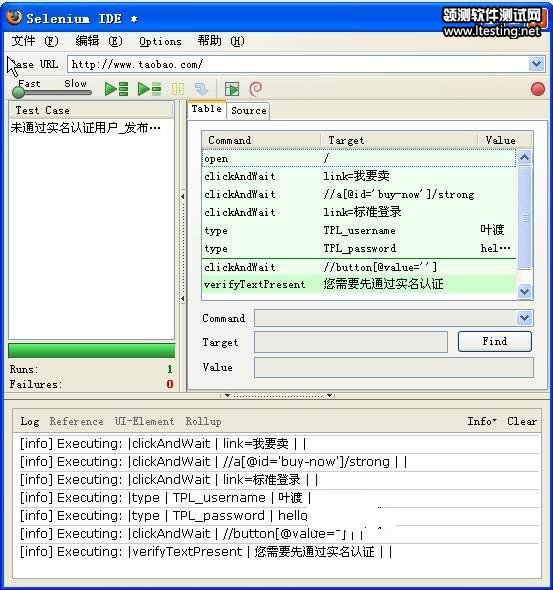
Task: Open the Base URL dropdown arrow
Action: [536, 64]
